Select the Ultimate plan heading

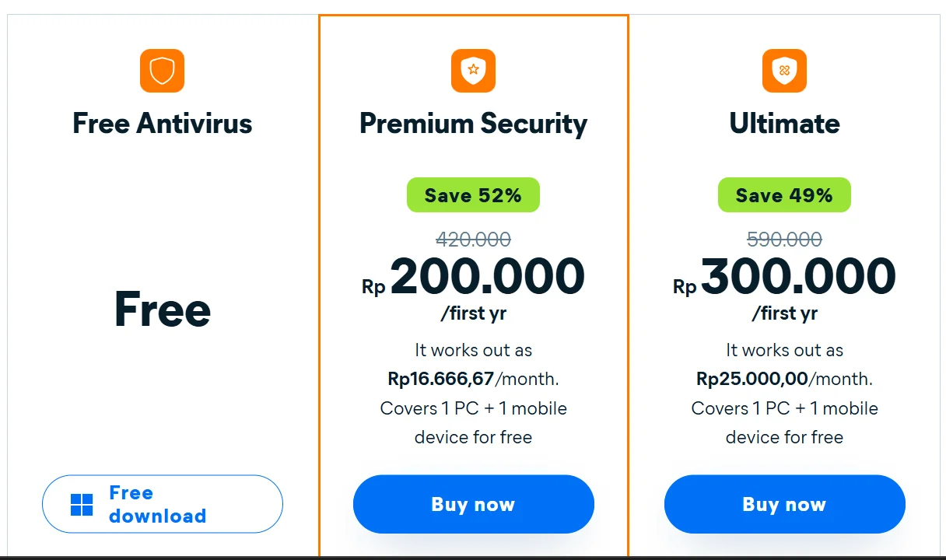(784, 124)
